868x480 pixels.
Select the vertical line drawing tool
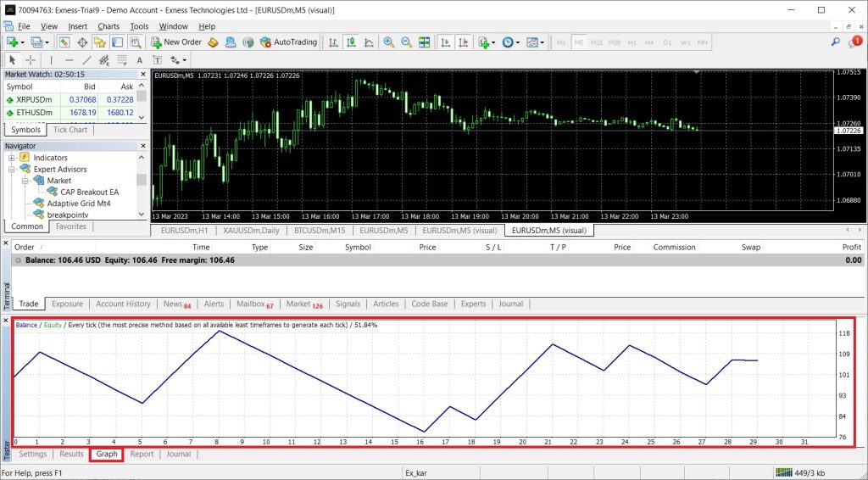(x=51, y=60)
